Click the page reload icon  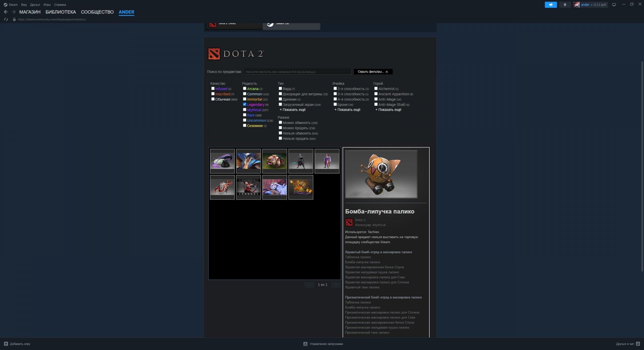(x=6, y=19)
